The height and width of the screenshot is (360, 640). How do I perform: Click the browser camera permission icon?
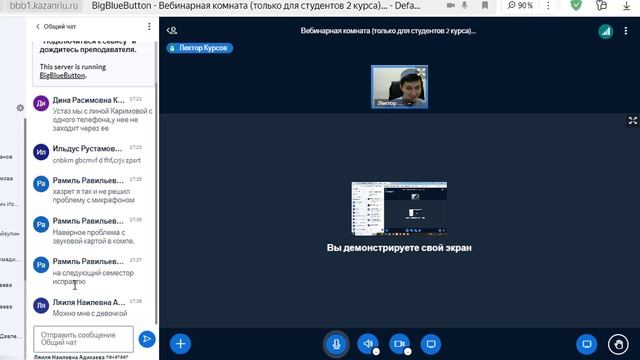point(451,5)
